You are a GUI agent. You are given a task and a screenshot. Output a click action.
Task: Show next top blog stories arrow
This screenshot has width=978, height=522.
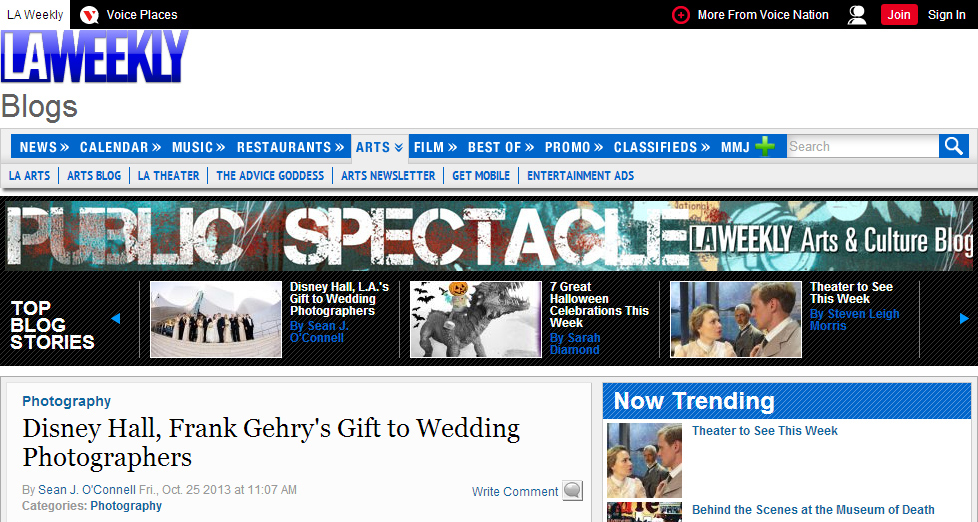(964, 319)
